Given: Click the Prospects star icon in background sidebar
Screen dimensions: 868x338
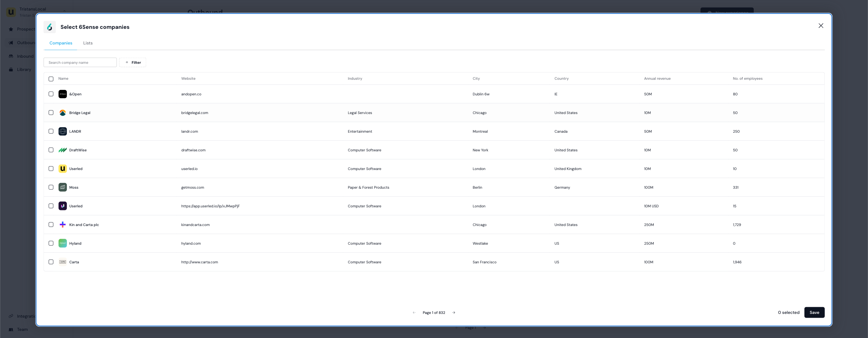Looking at the screenshot, I should 11,29.
